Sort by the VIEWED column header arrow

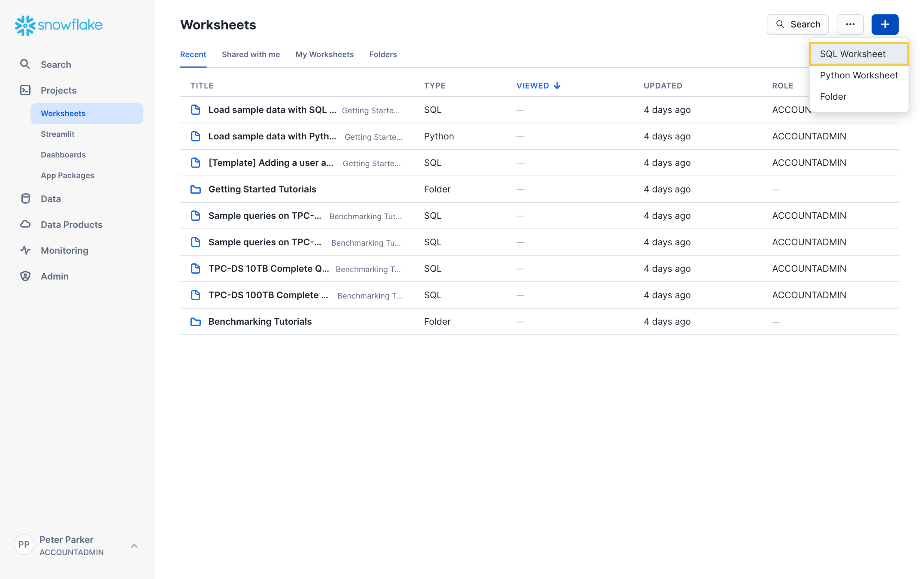point(557,86)
